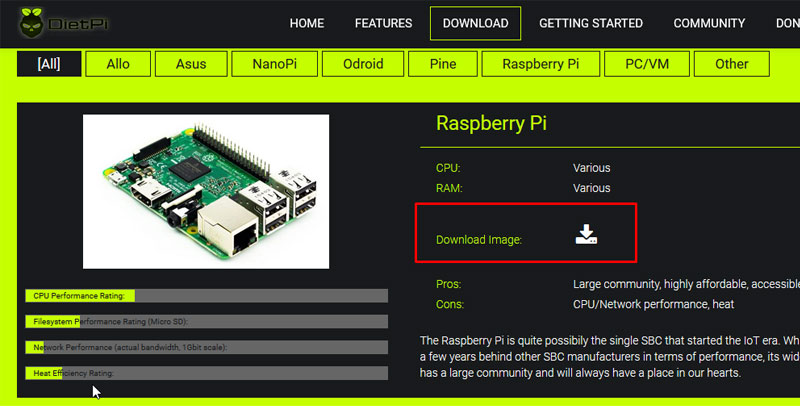Select the Asus device filter tab
Viewport: 800px width, 406px height.
click(x=191, y=64)
